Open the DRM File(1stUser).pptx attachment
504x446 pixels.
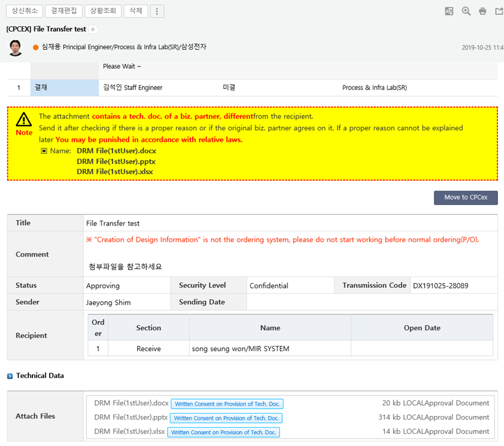[131, 418]
